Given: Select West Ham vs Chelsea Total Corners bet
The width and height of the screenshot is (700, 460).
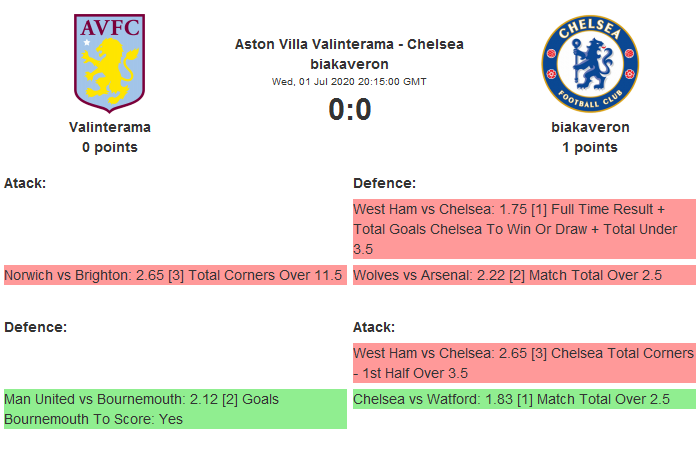Looking at the screenshot, I should click(x=523, y=363).
